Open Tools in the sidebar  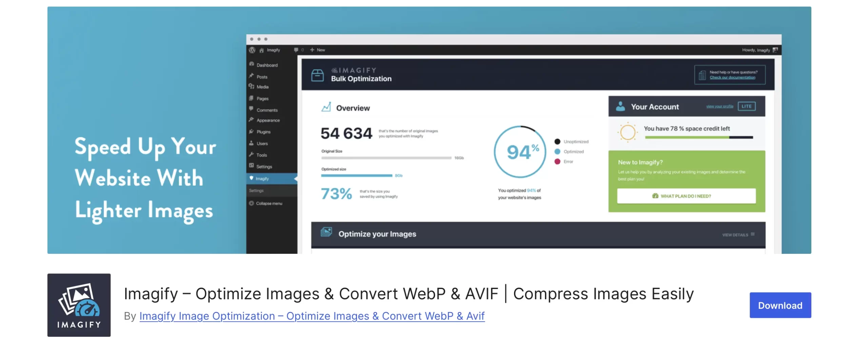pos(261,155)
